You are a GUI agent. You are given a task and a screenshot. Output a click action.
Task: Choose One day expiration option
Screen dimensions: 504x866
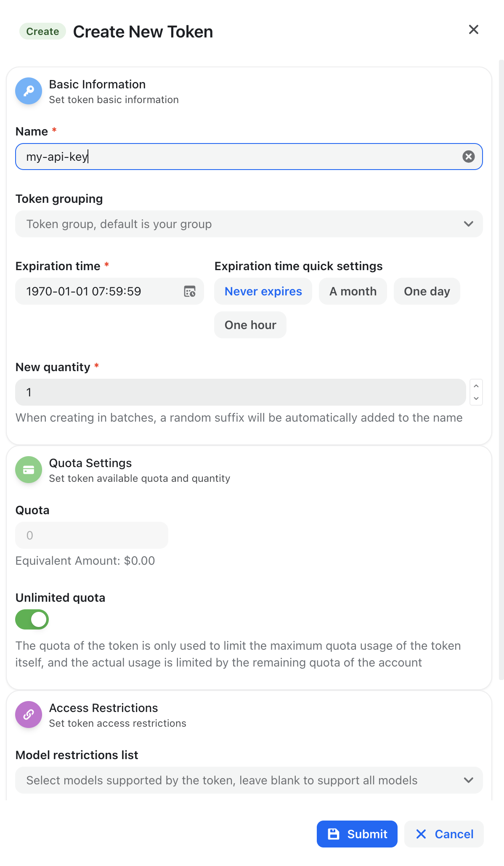(427, 291)
